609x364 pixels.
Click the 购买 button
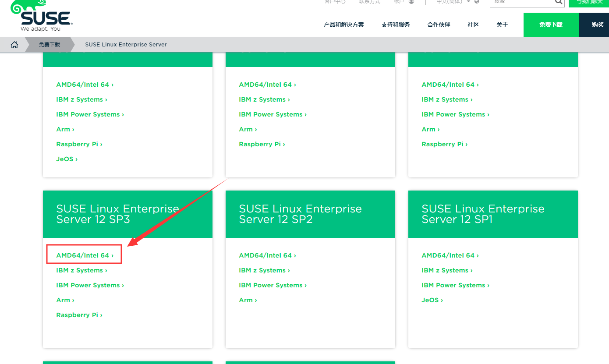point(597,25)
